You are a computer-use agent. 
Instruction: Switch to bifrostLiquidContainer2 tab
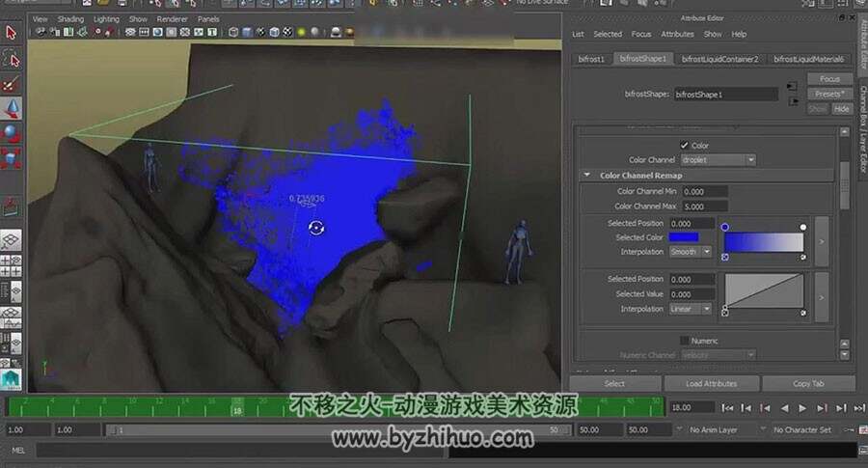719,59
